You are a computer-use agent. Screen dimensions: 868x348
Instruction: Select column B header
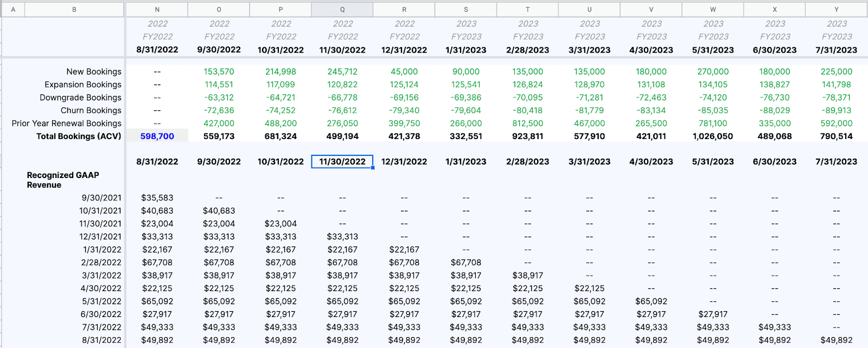(x=74, y=9)
